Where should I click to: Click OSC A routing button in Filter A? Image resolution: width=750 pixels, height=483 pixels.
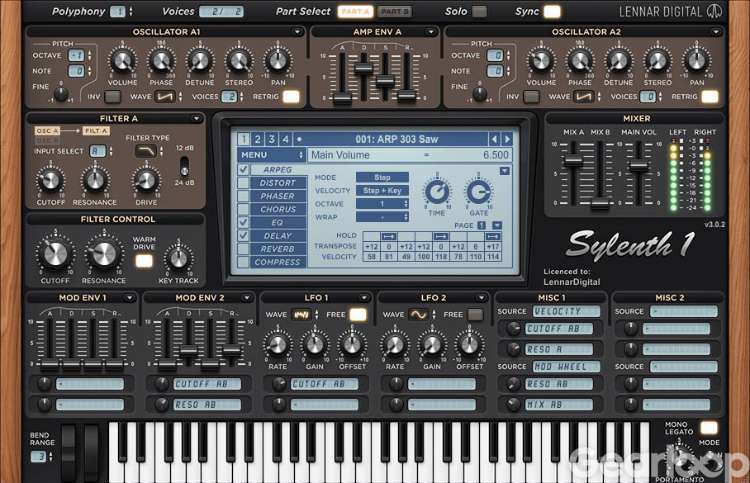(48, 131)
